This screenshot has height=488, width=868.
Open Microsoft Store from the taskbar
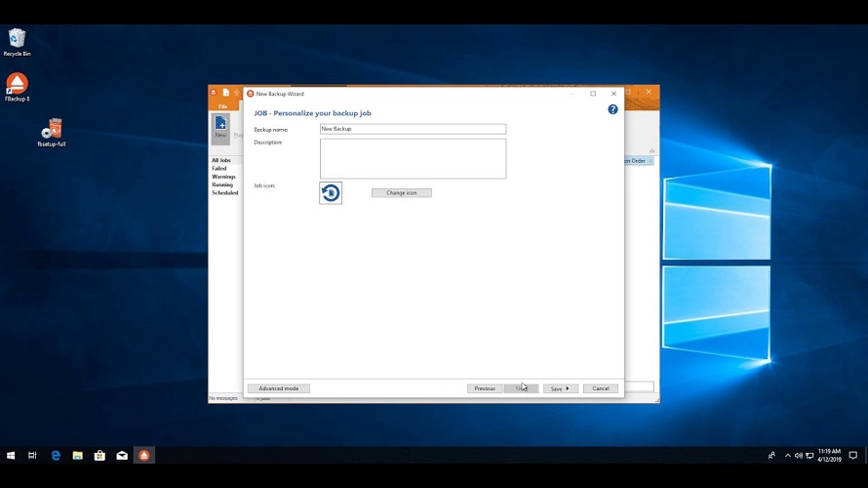click(99, 456)
